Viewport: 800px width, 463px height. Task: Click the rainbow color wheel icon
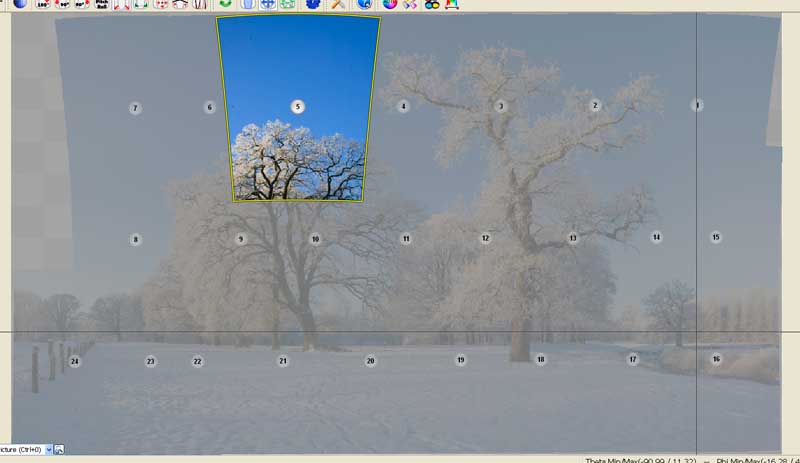[x=390, y=4]
